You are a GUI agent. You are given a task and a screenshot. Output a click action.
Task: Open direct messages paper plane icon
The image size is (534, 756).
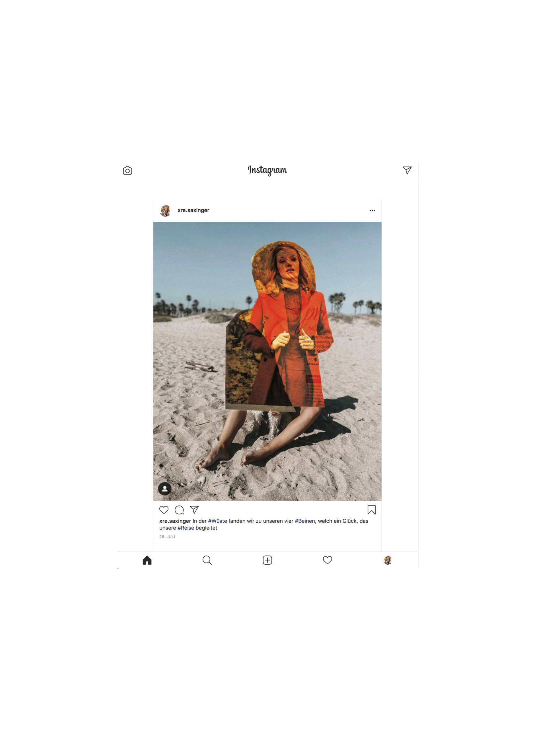click(407, 170)
